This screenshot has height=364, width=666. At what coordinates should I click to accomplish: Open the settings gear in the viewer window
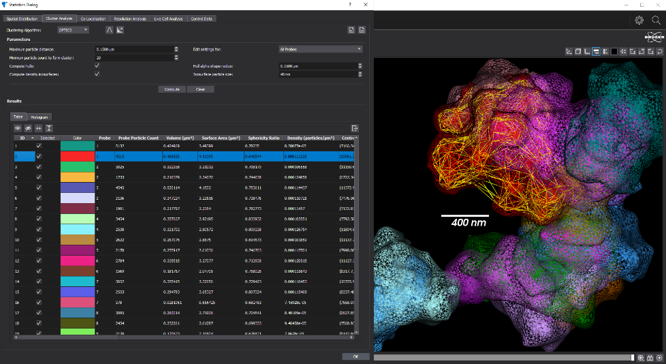tap(639, 20)
